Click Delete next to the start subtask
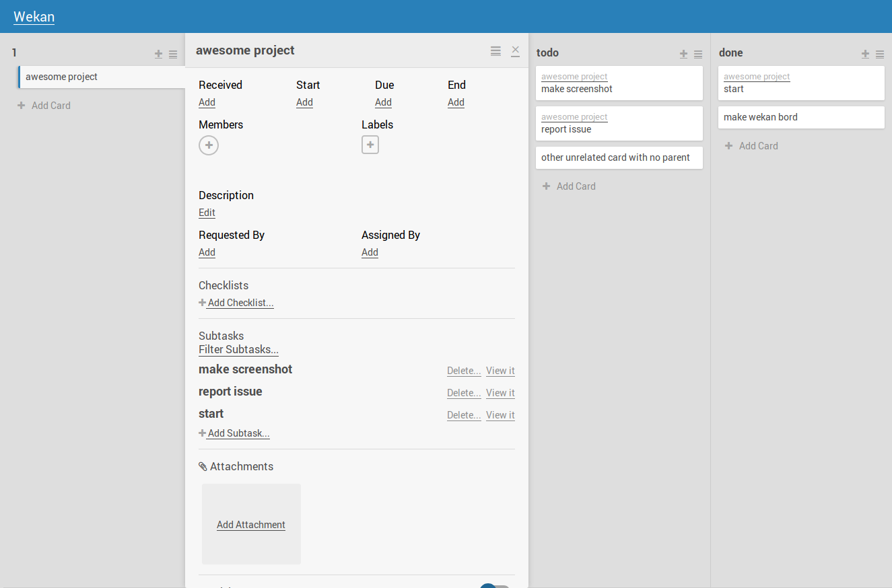This screenshot has height=588, width=892. tap(463, 414)
